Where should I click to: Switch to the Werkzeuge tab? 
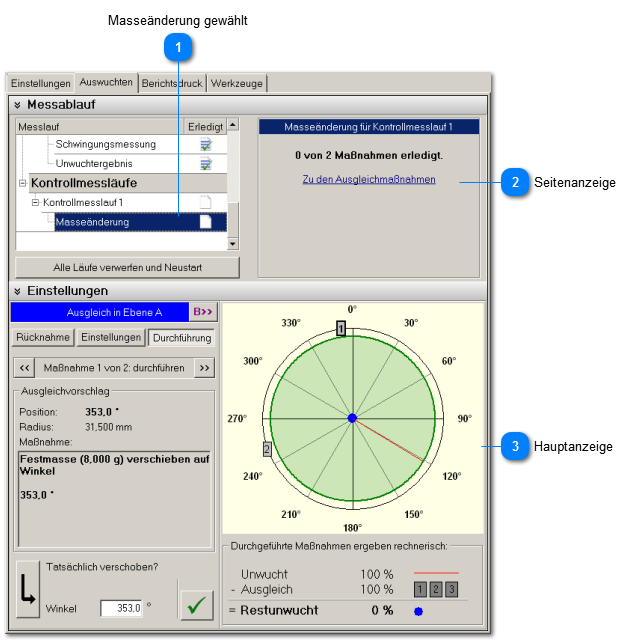237,84
